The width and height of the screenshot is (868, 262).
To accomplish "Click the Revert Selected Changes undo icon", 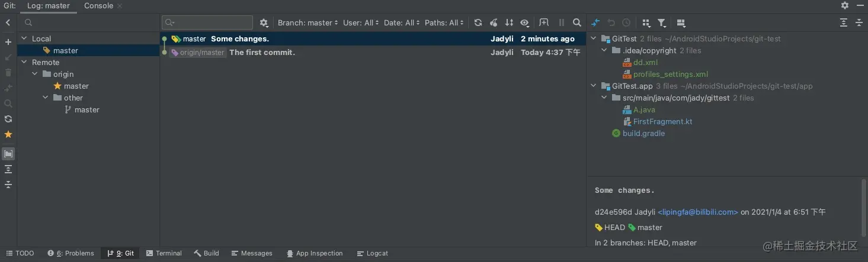I will coord(611,22).
